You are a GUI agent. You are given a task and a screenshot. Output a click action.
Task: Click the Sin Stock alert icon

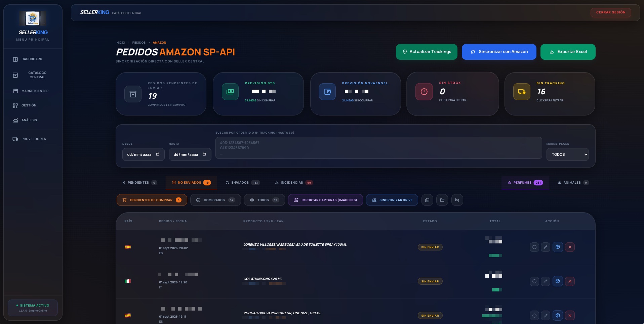tap(424, 92)
